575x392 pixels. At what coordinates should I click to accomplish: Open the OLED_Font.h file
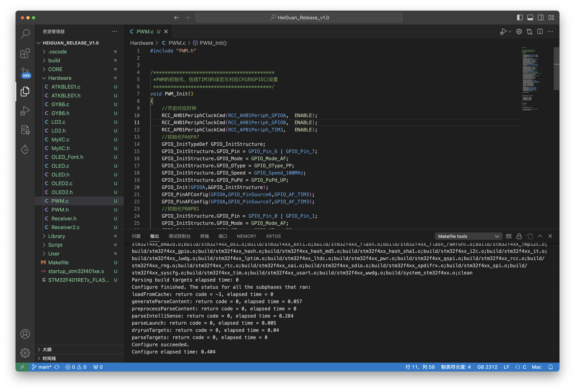click(79, 157)
